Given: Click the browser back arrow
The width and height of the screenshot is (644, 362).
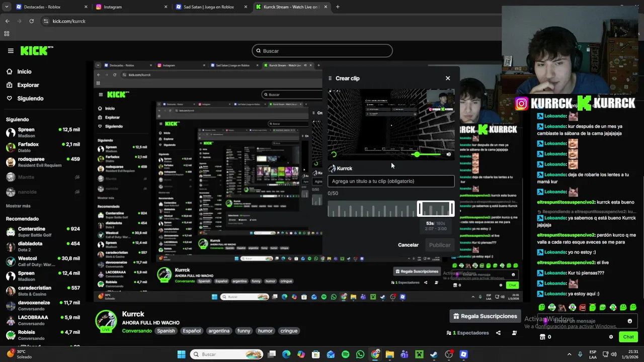Looking at the screenshot, I should click(x=7, y=21).
